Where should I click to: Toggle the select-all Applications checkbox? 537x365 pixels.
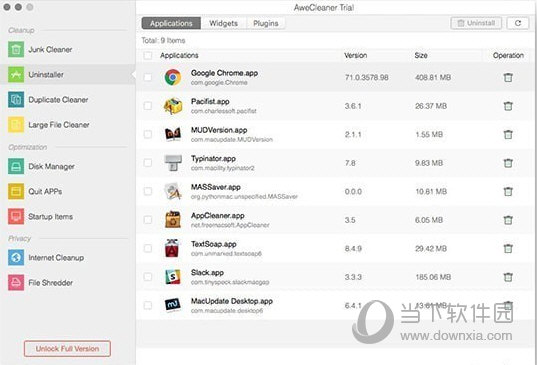coord(148,55)
